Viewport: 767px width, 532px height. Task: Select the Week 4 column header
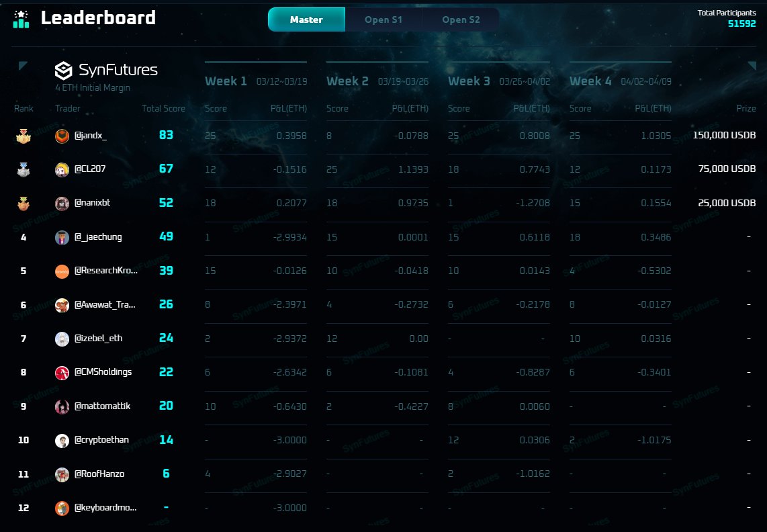point(590,81)
